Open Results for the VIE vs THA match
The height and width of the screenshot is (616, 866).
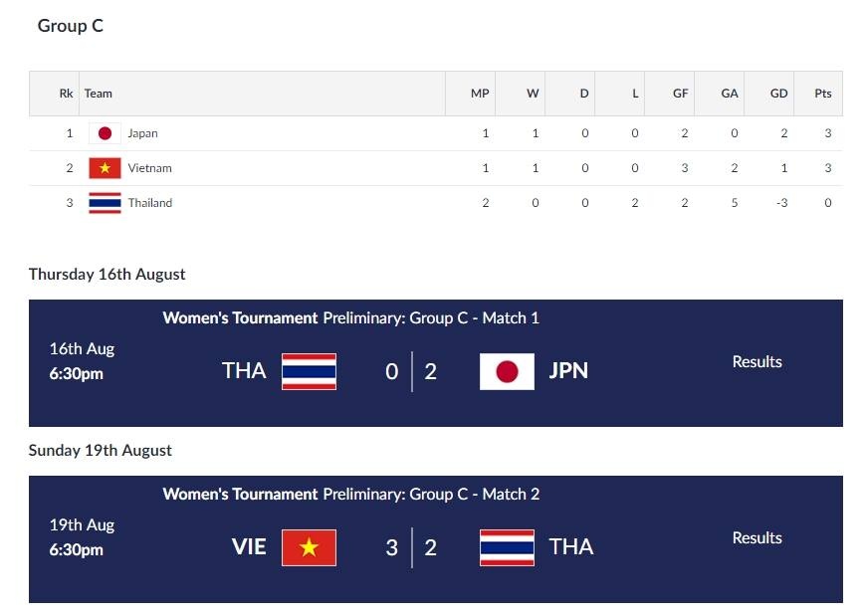pyautogui.click(x=757, y=537)
